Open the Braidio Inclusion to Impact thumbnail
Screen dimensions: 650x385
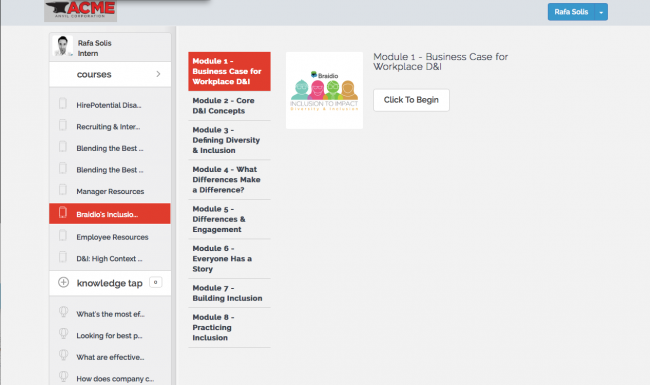[324, 90]
